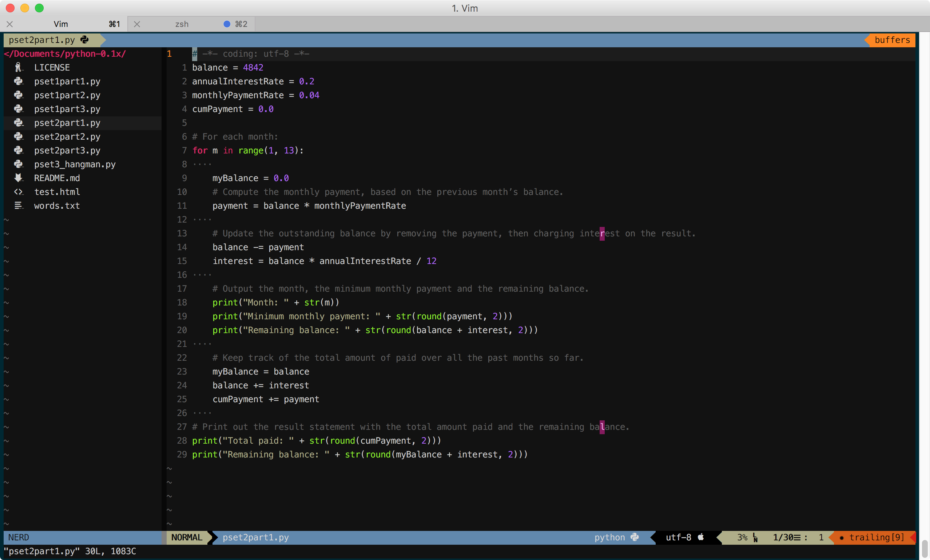The height and width of the screenshot is (560, 930).
Task: Click the Python icon in the buffer tab
Action: coord(84,40)
